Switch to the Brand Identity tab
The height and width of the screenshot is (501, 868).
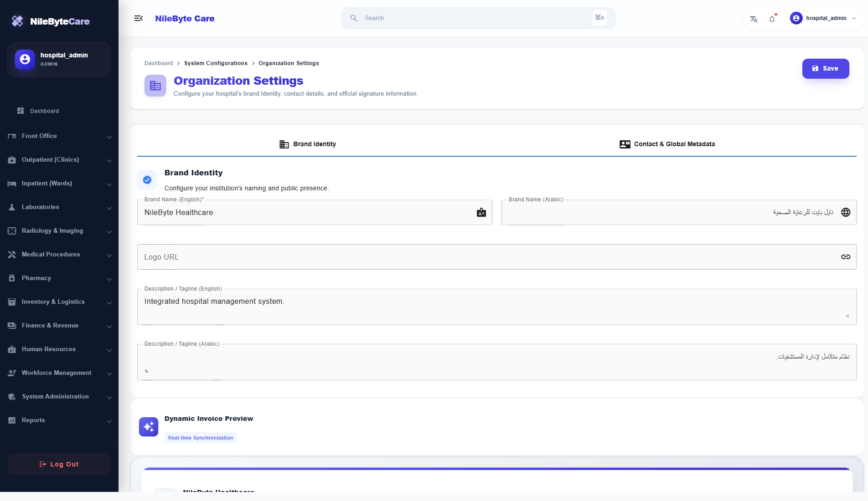pos(308,144)
